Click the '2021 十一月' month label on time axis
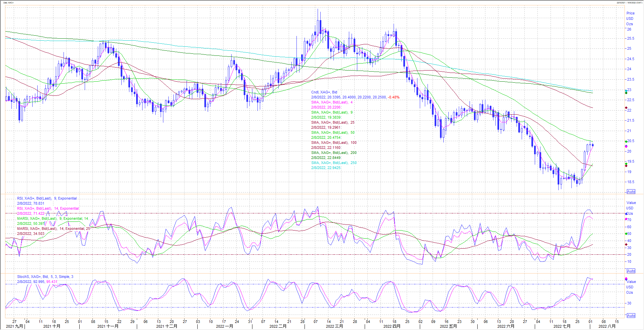The image size is (644, 330). click(108, 326)
